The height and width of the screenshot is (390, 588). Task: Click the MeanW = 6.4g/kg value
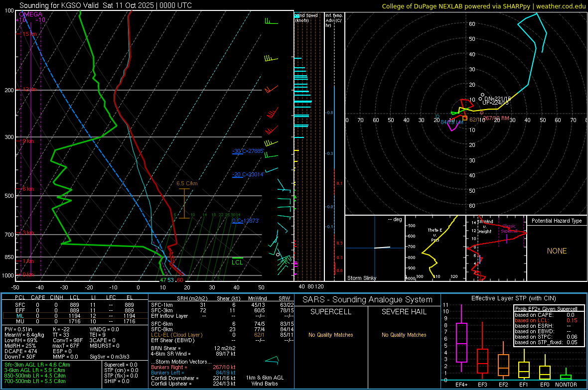[x=24, y=335]
